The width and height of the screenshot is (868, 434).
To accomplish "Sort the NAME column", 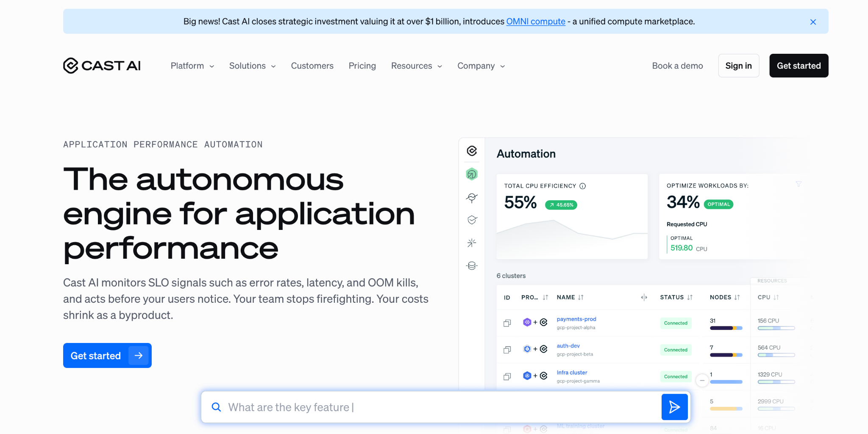I will coord(581,297).
